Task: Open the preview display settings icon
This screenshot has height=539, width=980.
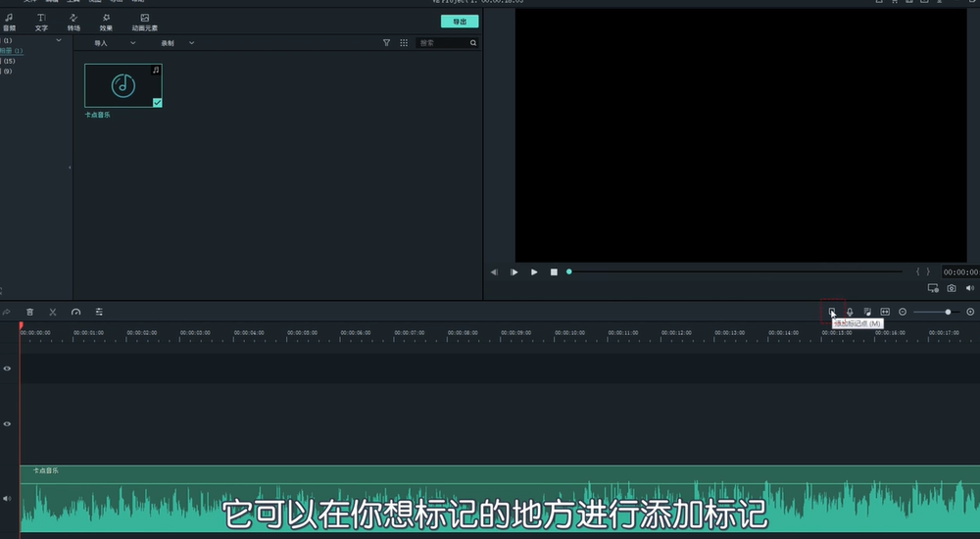Action: click(x=933, y=288)
